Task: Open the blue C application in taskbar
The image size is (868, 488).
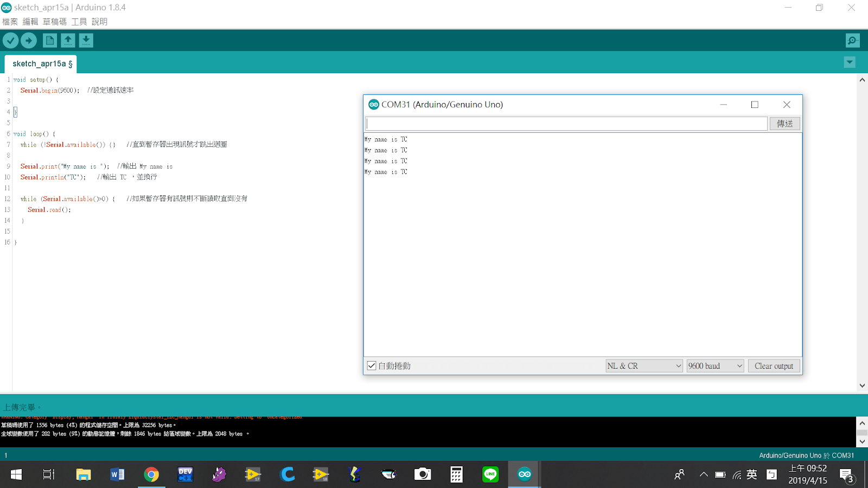Action: [x=287, y=474]
